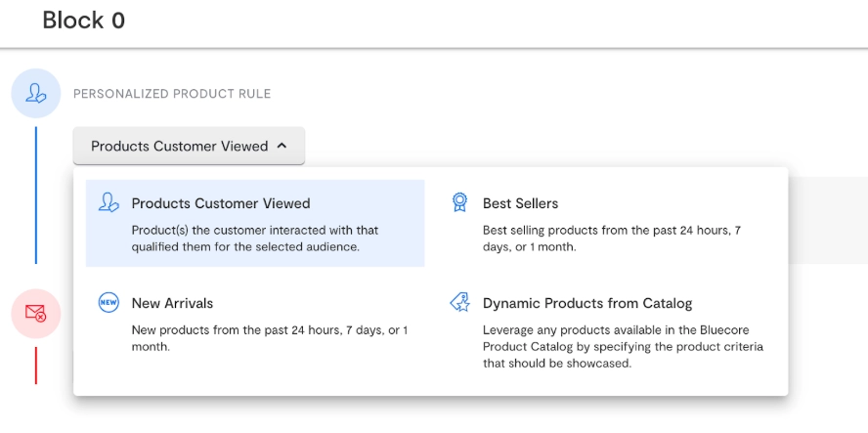Select Dynamic Products from Catalog
This screenshot has height=433, width=868.
point(586,303)
